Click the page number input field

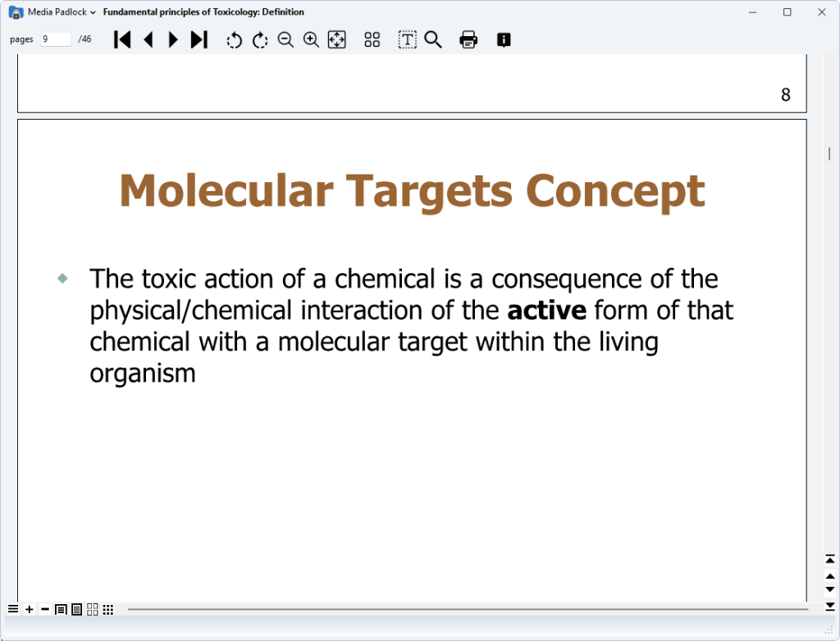coord(56,39)
